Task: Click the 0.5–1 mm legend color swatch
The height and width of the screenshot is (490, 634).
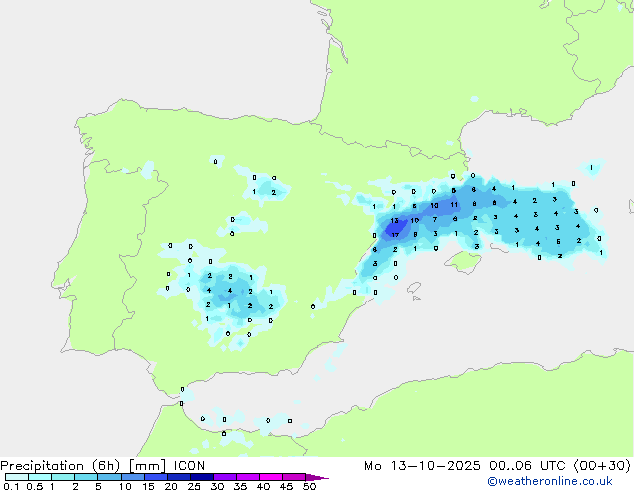Action: click(x=40, y=477)
